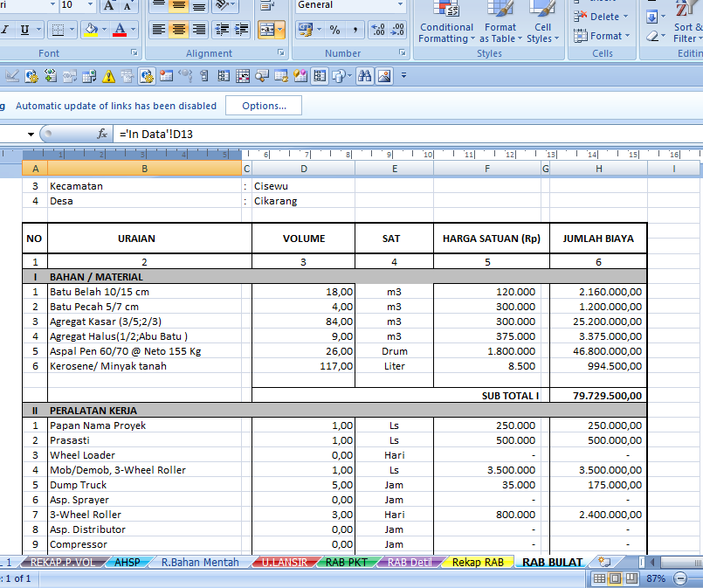Open Sort & Filter menu
The height and width of the screenshot is (588, 703).
pos(687,23)
